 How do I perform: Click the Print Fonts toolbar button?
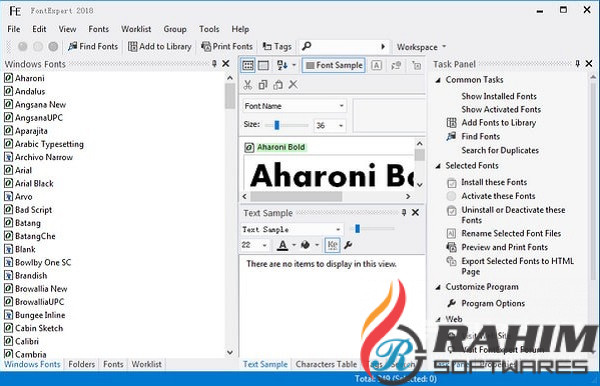coord(227,47)
